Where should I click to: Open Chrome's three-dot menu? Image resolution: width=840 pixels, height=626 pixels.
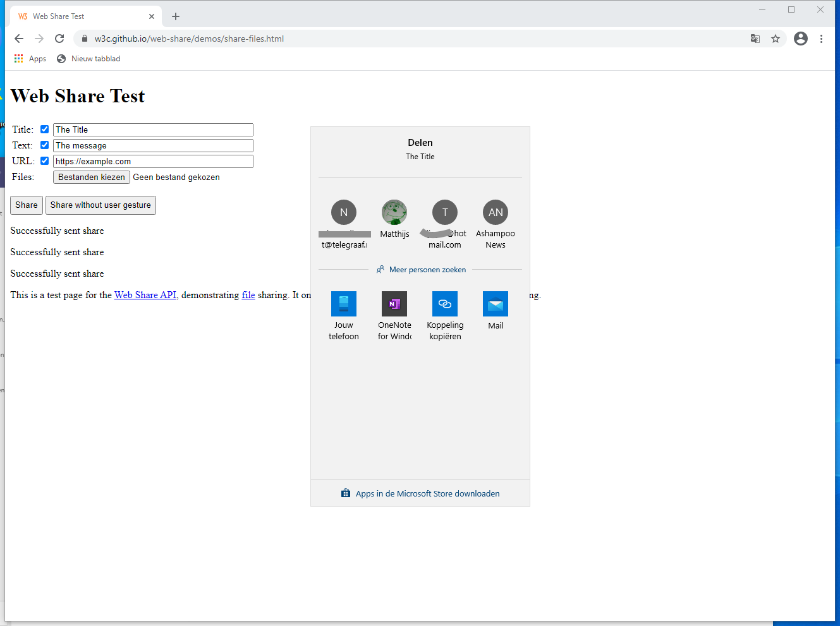tap(821, 39)
